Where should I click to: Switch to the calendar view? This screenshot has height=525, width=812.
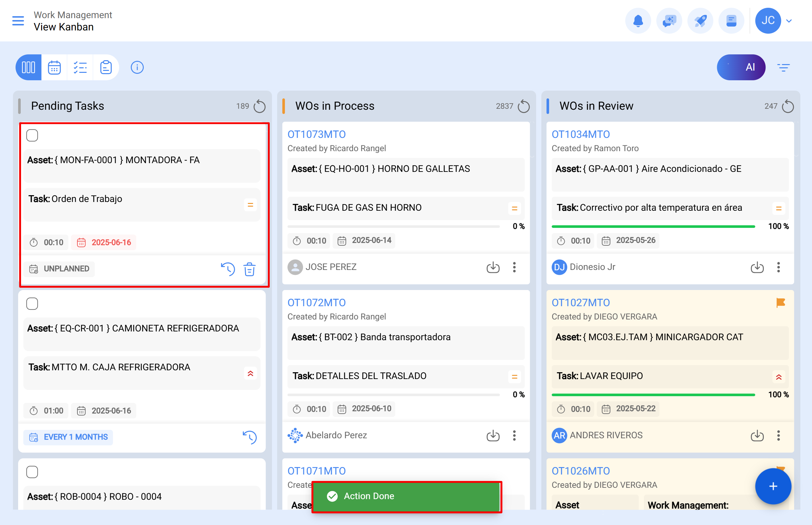point(54,67)
